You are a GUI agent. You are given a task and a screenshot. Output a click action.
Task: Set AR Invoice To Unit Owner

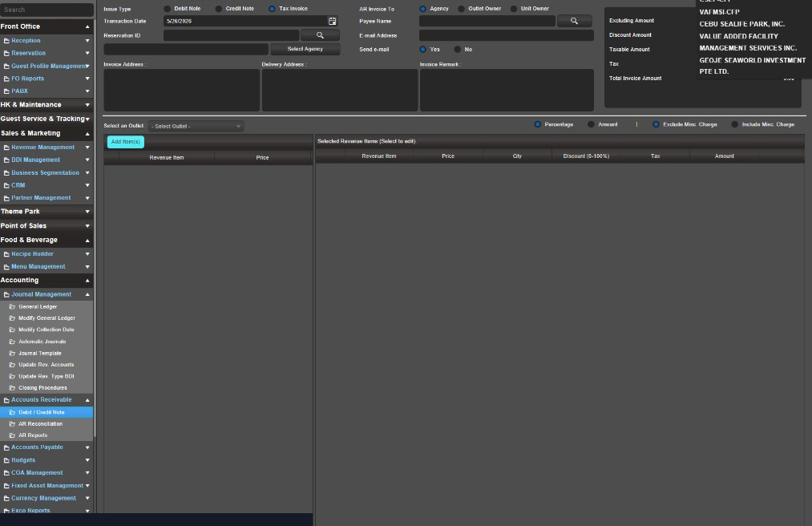pos(514,9)
